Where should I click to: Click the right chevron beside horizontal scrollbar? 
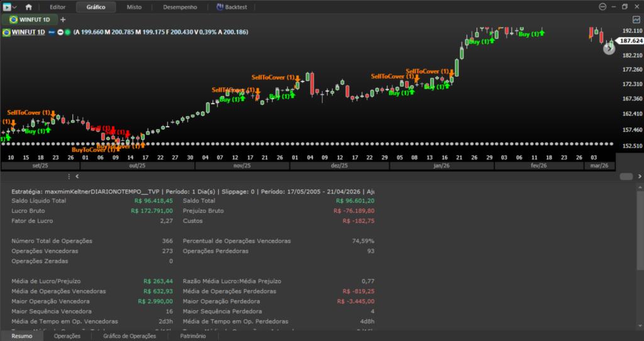point(640,176)
